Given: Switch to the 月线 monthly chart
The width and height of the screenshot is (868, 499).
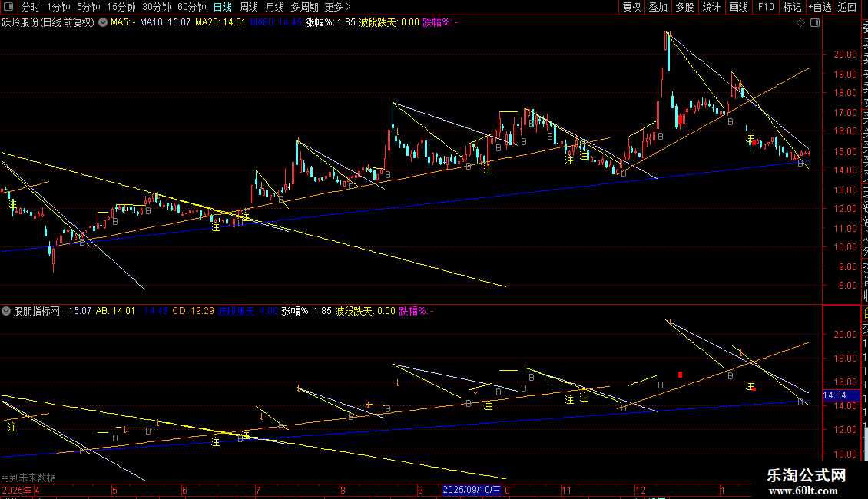Looking at the screenshot, I should point(274,7).
